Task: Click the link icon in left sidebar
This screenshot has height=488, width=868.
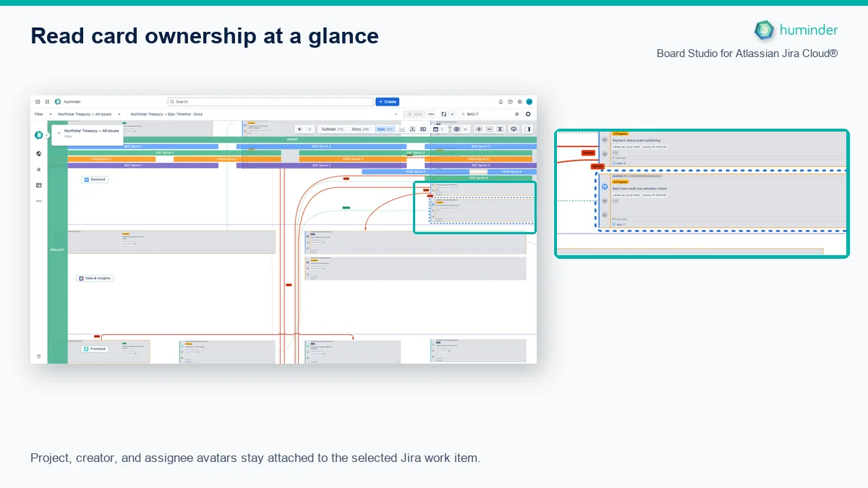Action: coord(38,200)
